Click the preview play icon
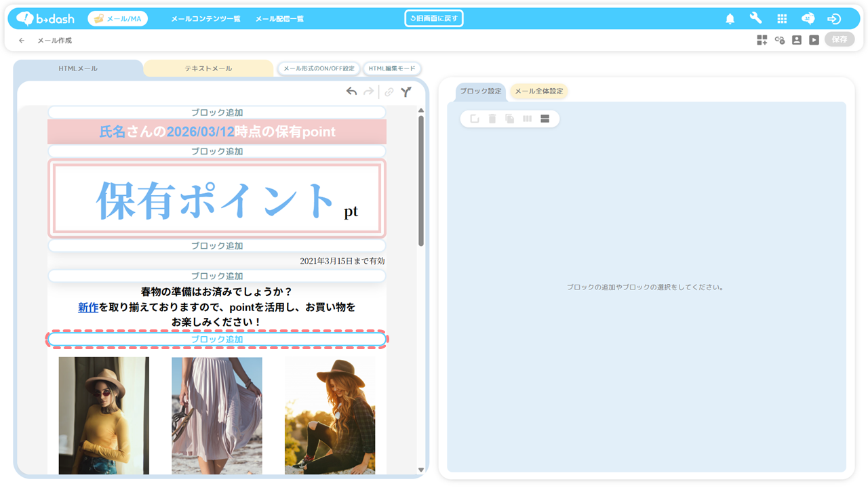Screen dimensions: 868x488 pos(814,40)
